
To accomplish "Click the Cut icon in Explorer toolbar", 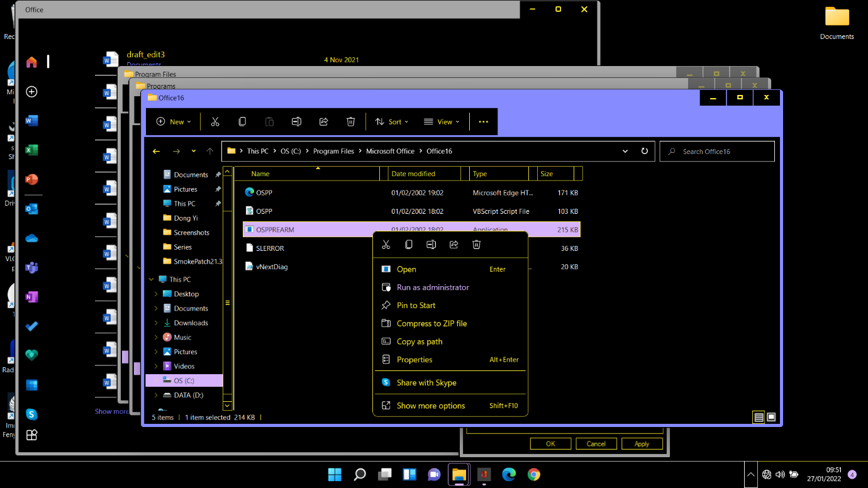I will pos(215,122).
